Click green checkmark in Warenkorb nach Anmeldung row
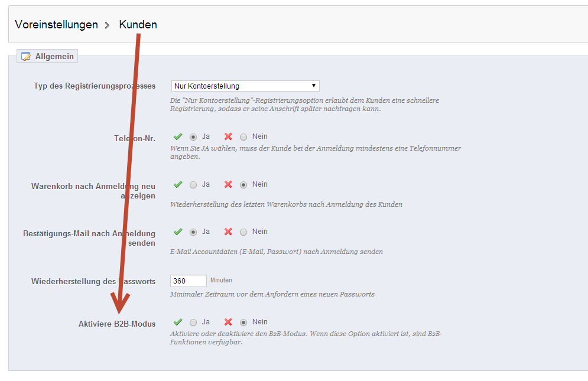588x381 pixels. coord(178,184)
